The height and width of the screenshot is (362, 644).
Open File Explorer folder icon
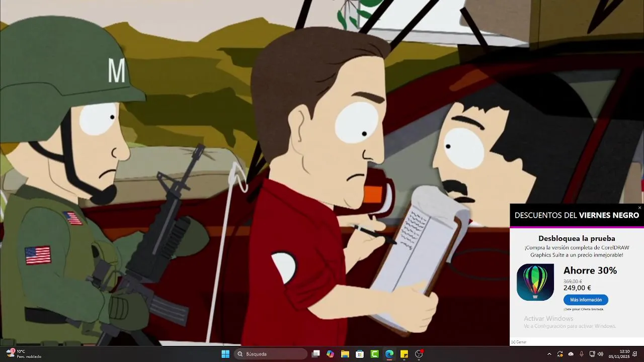[x=345, y=354]
